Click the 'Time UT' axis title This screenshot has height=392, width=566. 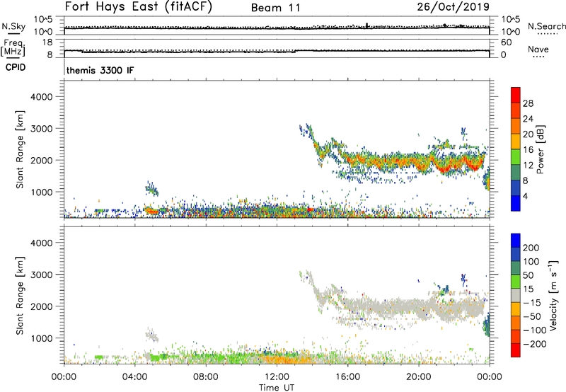pyautogui.click(x=277, y=388)
